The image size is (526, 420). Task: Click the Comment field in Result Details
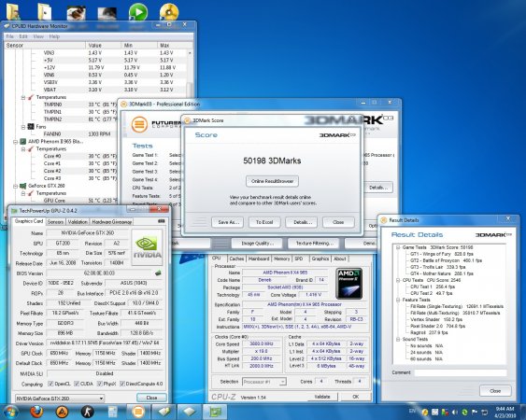[461, 372]
